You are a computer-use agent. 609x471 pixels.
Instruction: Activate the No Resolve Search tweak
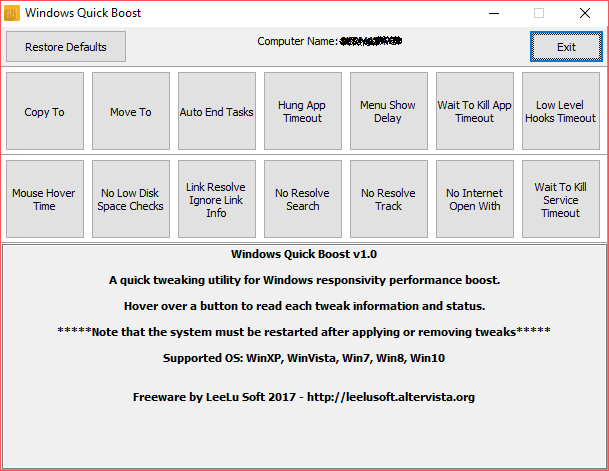(x=302, y=199)
